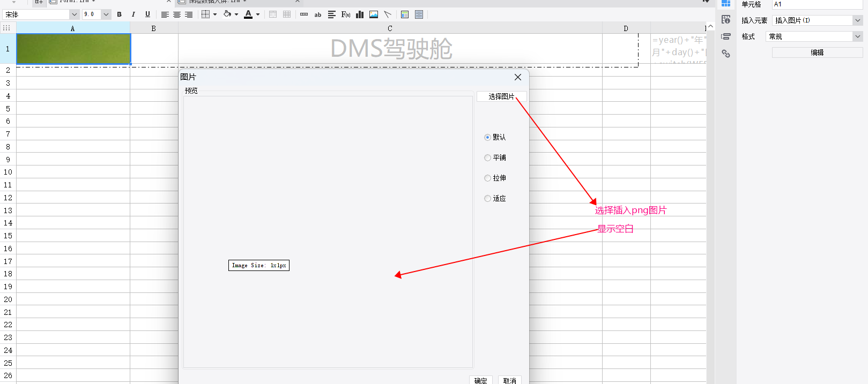Expand the fill color dropdown arrow

[236, 14]
